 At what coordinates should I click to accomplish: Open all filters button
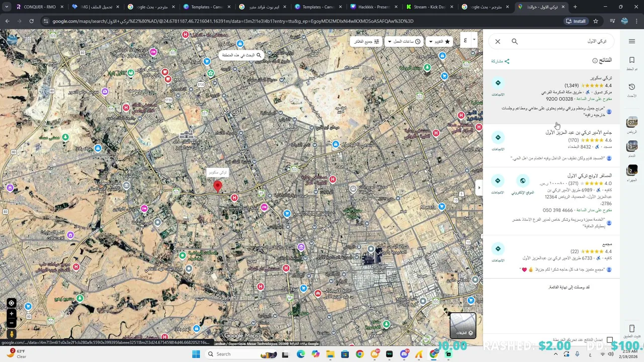pyautogui.click(x=366, y=41)
